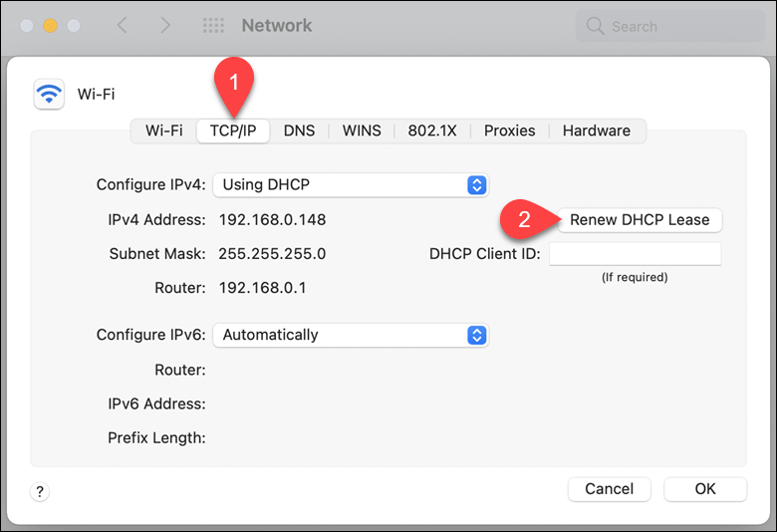777x532 pixels.
Task: Open help with the question mark button
Action: [40, 491]
